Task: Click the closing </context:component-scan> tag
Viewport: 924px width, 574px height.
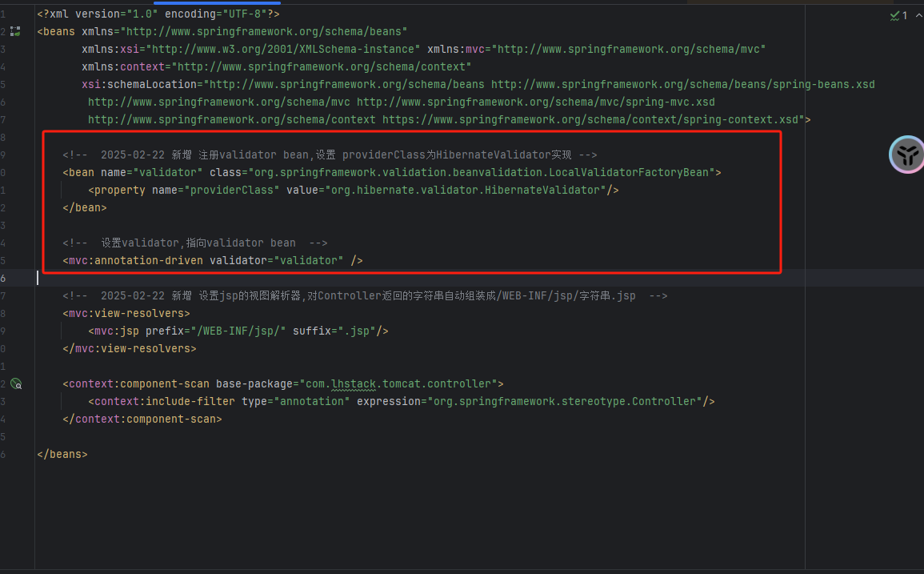Action: coord(142,419)
